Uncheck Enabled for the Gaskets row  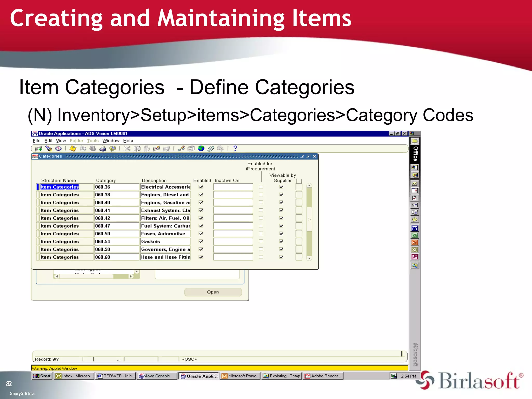pyautogui.click(x=201, y=241)
